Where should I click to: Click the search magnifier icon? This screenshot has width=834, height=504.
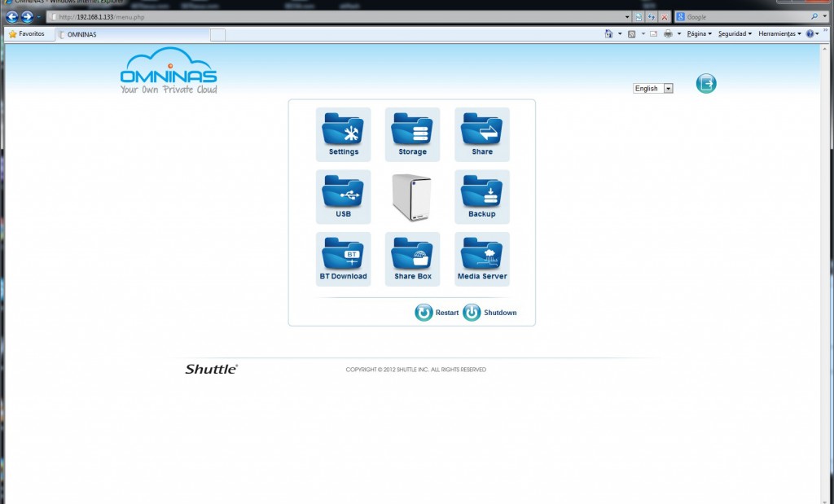point(814,17)
